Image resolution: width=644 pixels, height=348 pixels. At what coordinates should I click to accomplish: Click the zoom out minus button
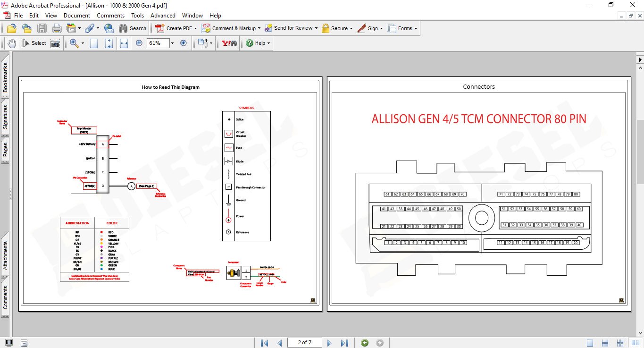point(139,43)
